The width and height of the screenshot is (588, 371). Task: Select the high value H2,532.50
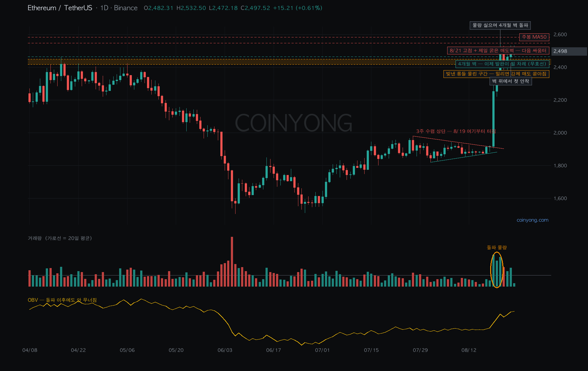191,8
